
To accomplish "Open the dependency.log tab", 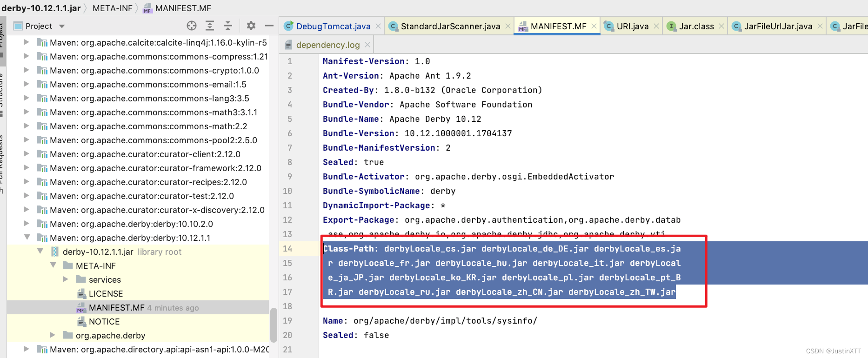I will [327, 45].
